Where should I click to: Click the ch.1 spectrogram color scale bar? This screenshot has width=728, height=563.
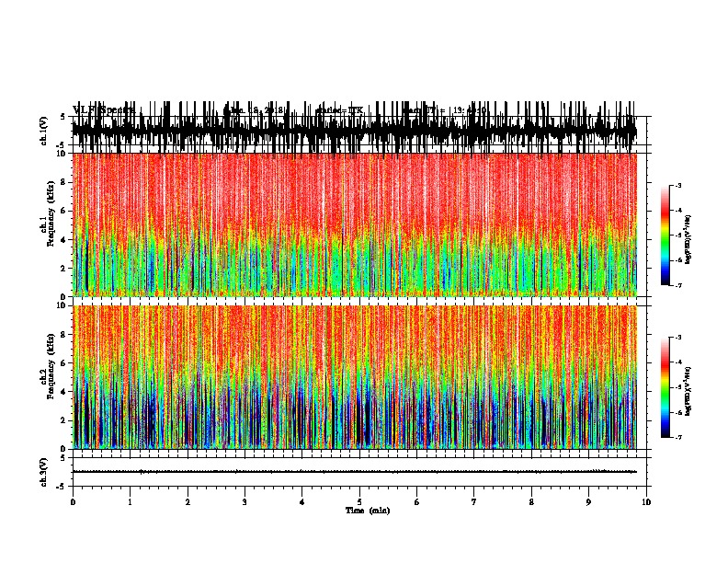(665, 236)
